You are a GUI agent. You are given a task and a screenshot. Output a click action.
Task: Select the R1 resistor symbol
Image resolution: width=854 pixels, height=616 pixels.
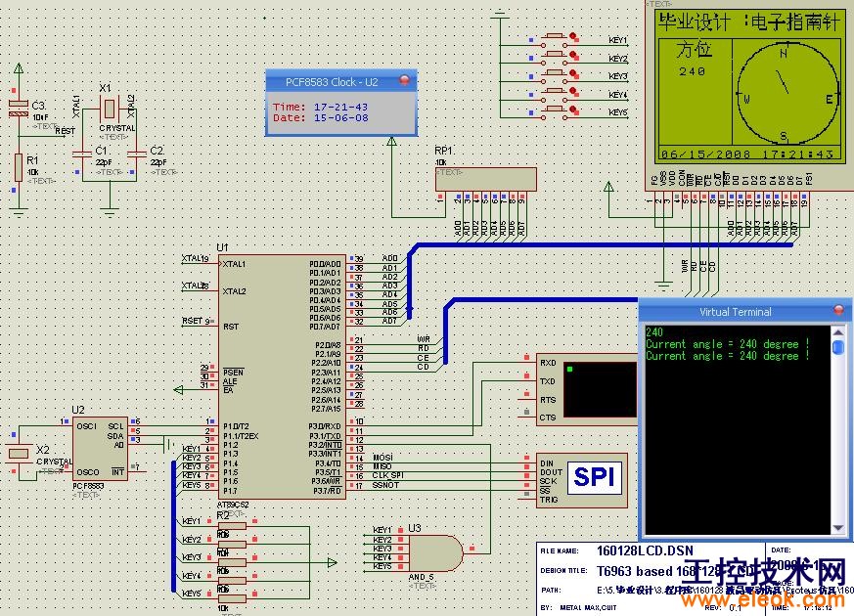19,167
